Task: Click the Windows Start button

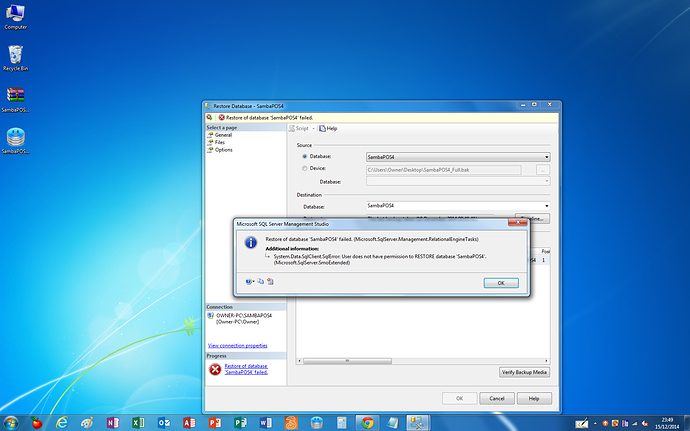Action: click(x=12, y=422)
